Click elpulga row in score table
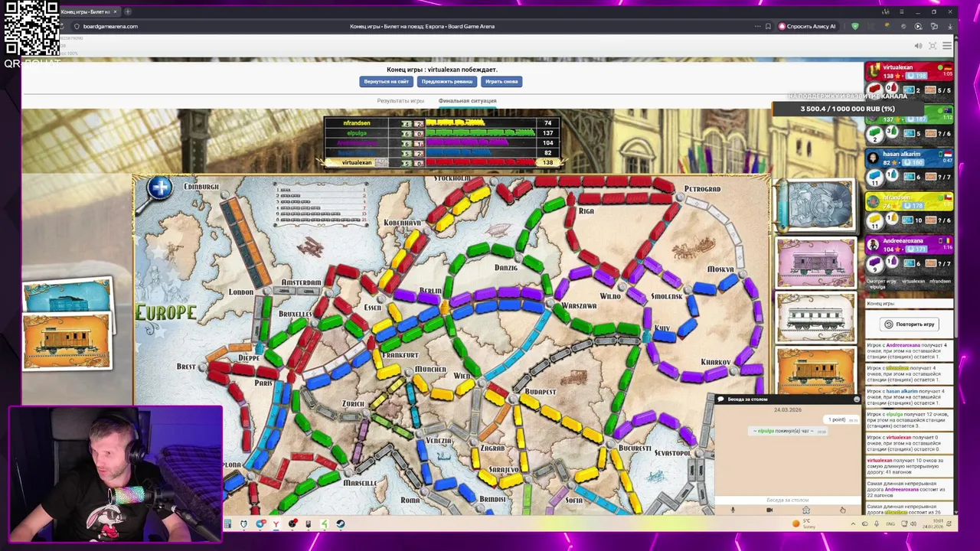980x551 pixels. click(x=442, y=133)
